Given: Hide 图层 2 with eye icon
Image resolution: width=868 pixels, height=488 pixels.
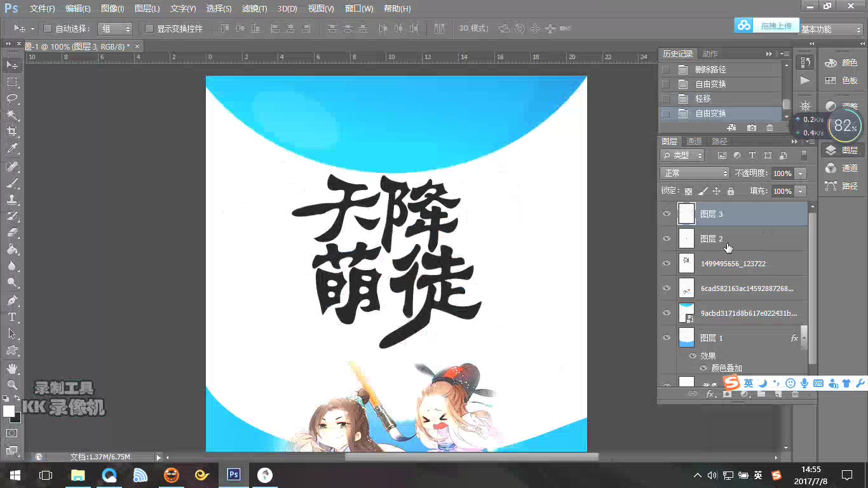Looking at the screenshot, I should click(667, 239).
